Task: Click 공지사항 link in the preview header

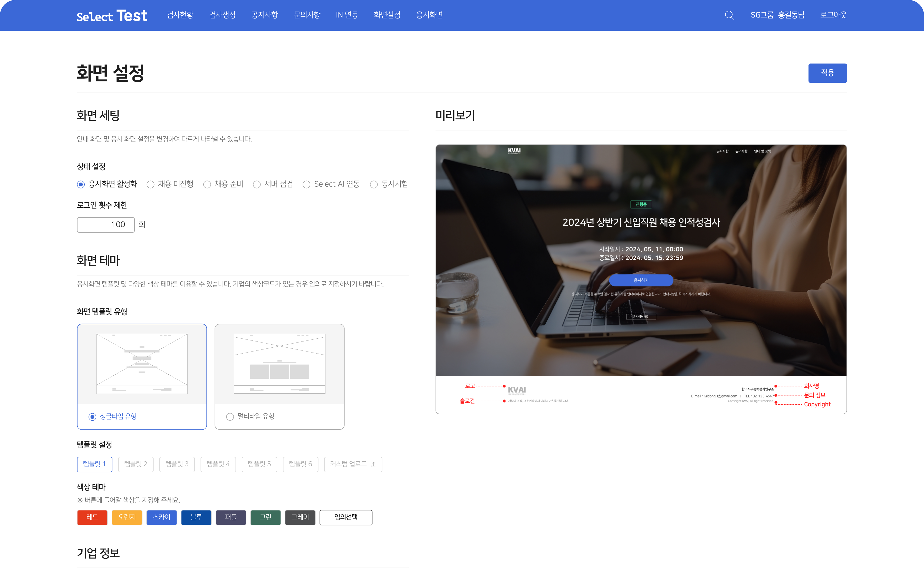Action: (x=723, y=151)
